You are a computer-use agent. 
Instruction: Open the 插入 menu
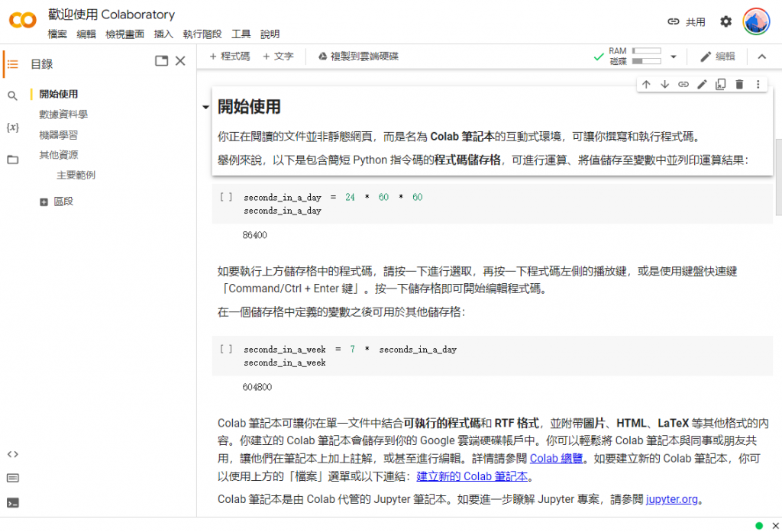point(163,34)
